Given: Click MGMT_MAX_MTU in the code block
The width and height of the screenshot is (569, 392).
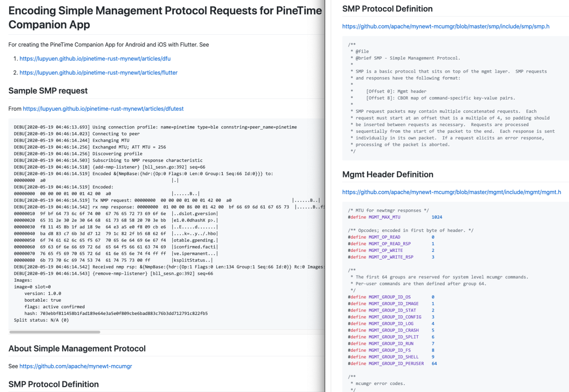Looking at the screenshot, I should [384, 217].
